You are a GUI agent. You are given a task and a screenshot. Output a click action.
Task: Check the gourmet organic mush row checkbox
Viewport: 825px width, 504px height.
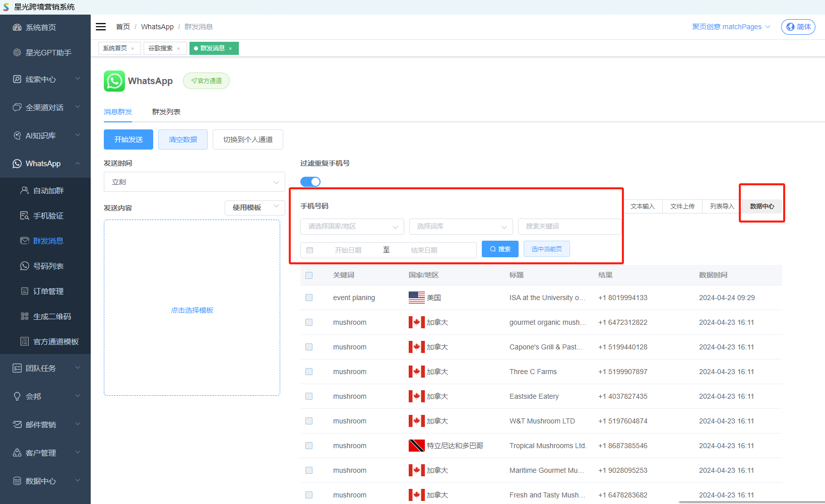pos(309,322)
